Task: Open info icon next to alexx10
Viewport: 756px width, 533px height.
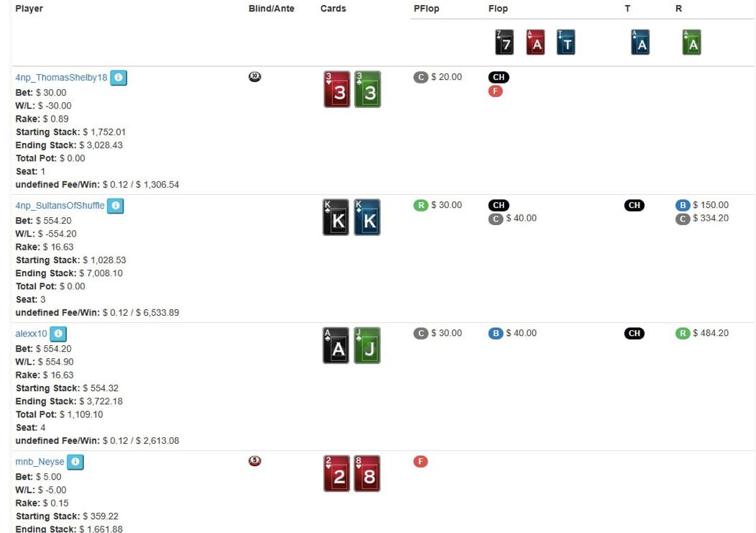Action: click(58, 334)
